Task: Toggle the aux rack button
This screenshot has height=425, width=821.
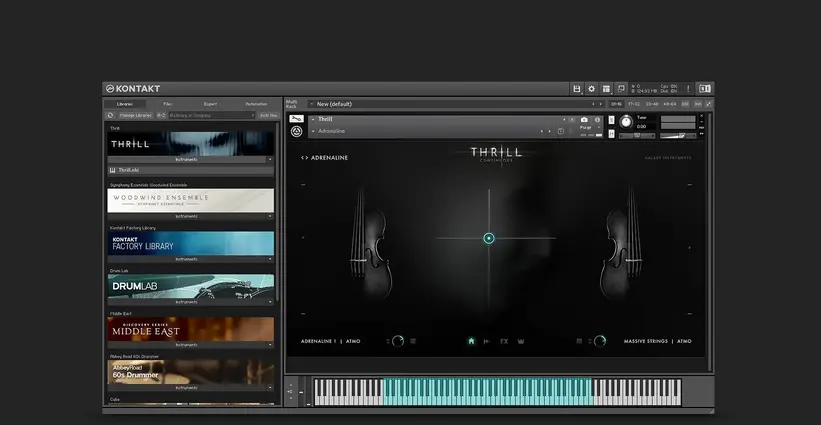Action: 698,104
